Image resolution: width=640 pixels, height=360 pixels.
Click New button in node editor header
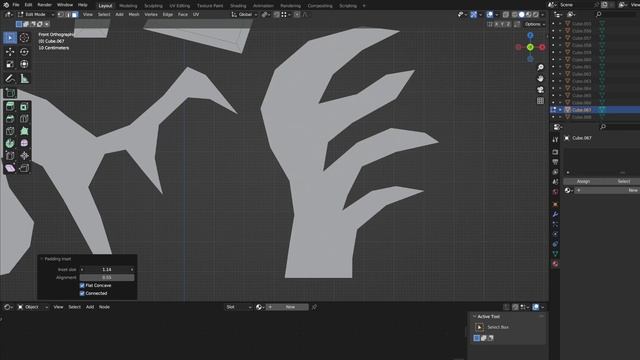[x=287, y=307]
